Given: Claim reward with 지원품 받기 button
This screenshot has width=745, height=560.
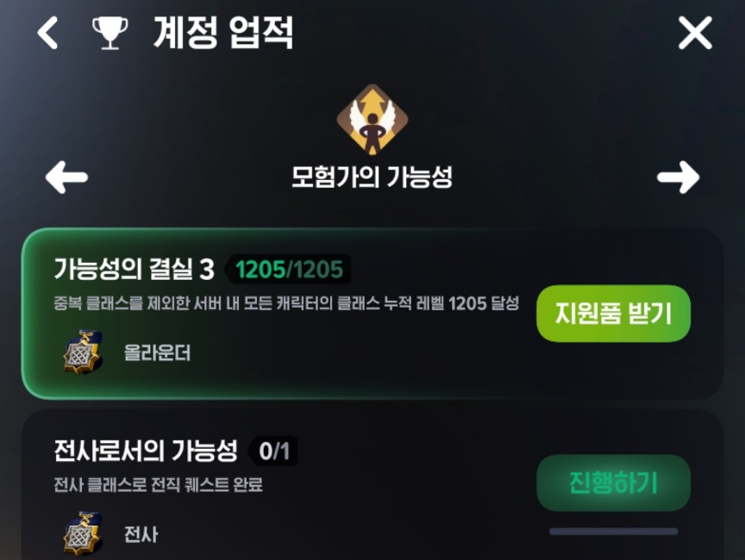Looking at the screenshot, I should point(613,314).
